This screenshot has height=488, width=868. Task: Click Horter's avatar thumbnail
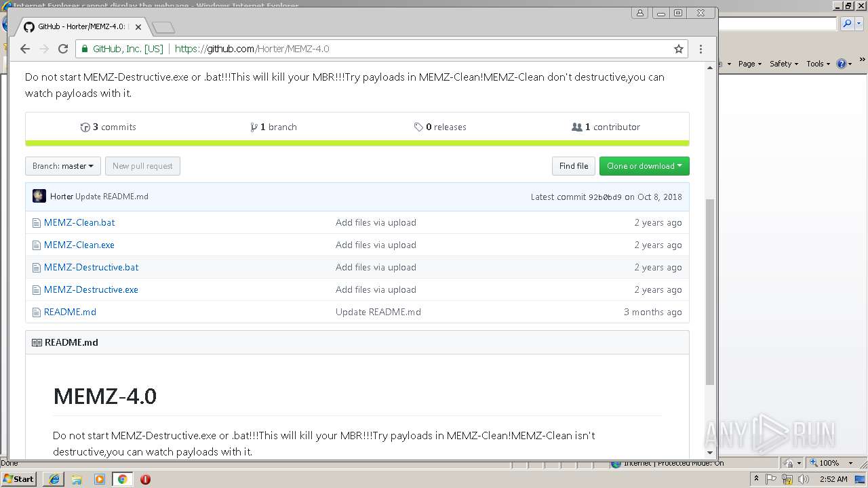click(x=39, y=196)
